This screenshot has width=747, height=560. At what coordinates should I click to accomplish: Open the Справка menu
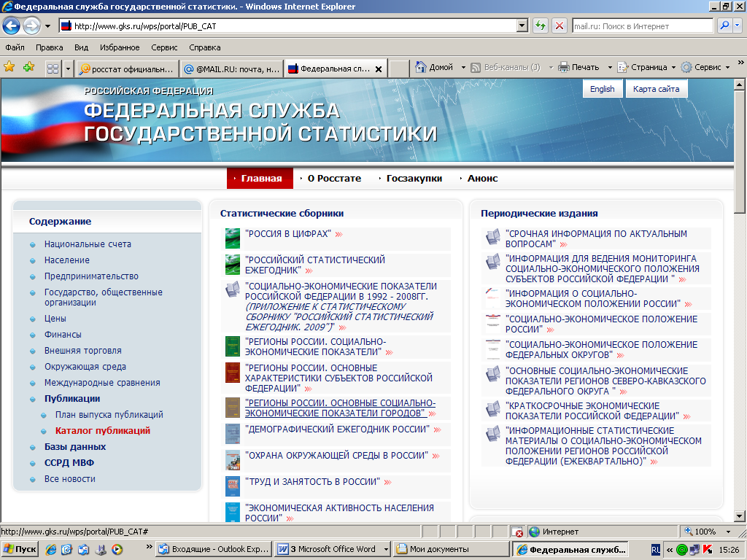pyautogui.click(x=204, y=47)
